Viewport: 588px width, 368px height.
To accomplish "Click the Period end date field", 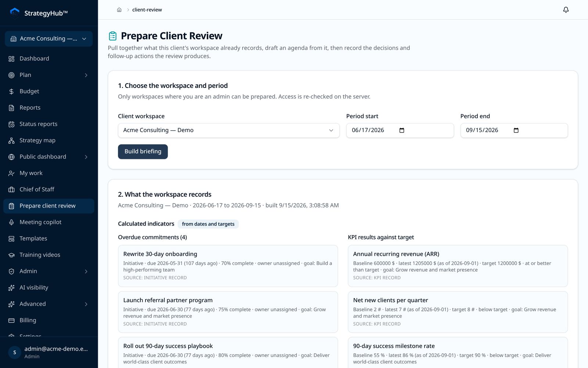I will [514, 130].
